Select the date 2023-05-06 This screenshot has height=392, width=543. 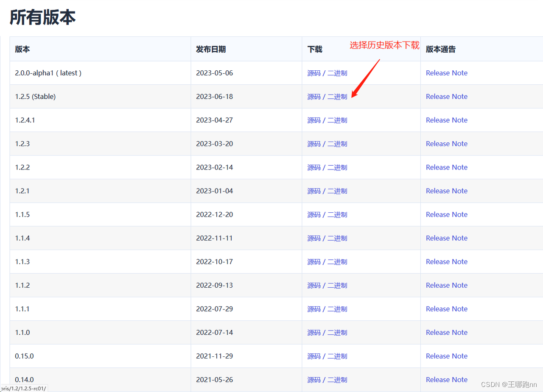pyautogui.click(x=215, y=73)
